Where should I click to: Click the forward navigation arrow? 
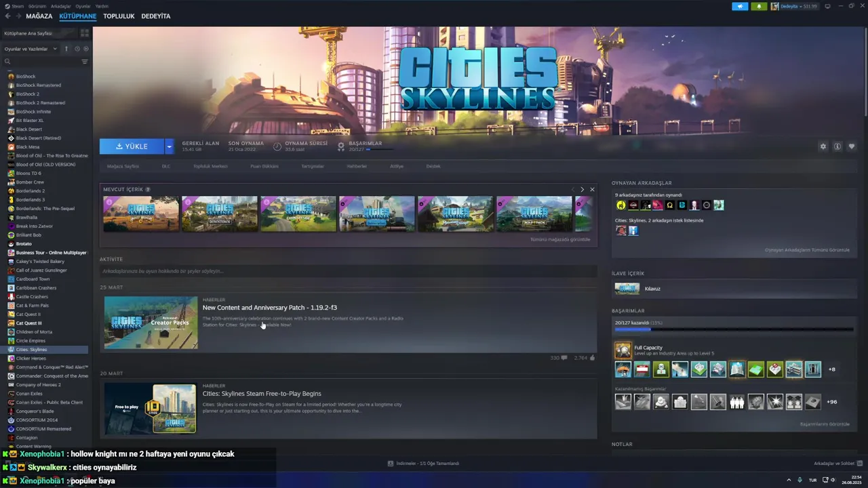pos(18,16)
